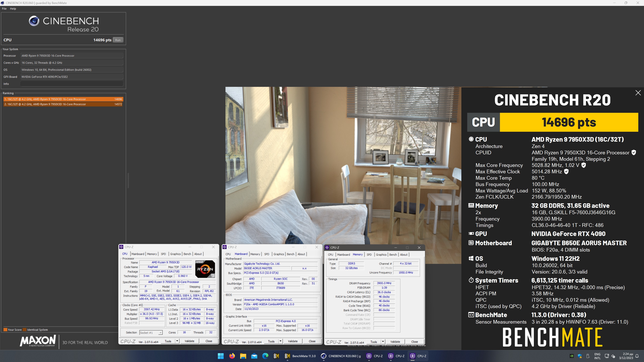Open the clock showing 2:24 3/12/2023
The image size is (644, 362).
[x=626, y=356]
